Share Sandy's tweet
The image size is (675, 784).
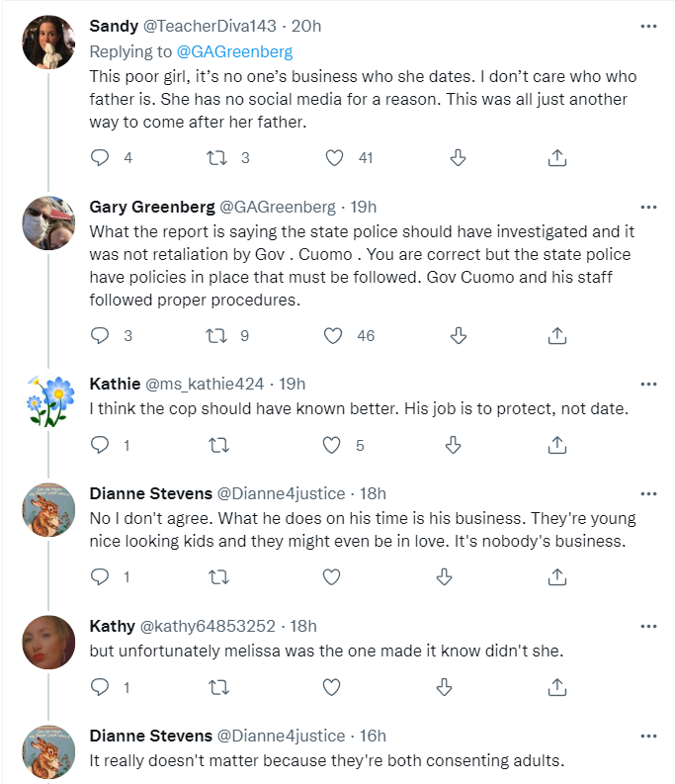(556, 157)
